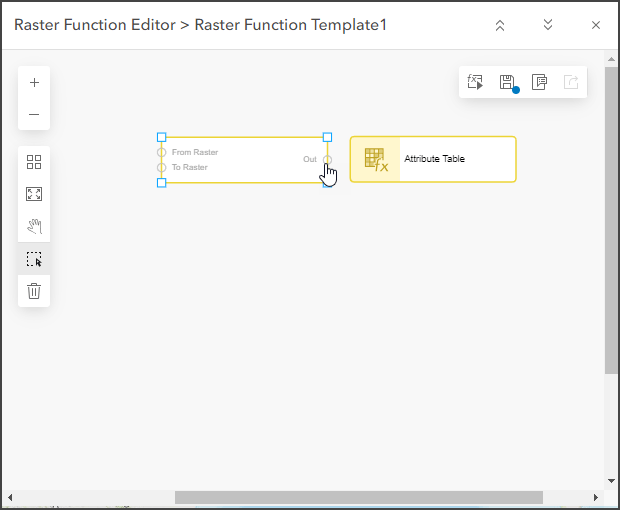Zoom in on the function canvas
Image resolution: width=620 pixels, height=510 pixels.
34,83
